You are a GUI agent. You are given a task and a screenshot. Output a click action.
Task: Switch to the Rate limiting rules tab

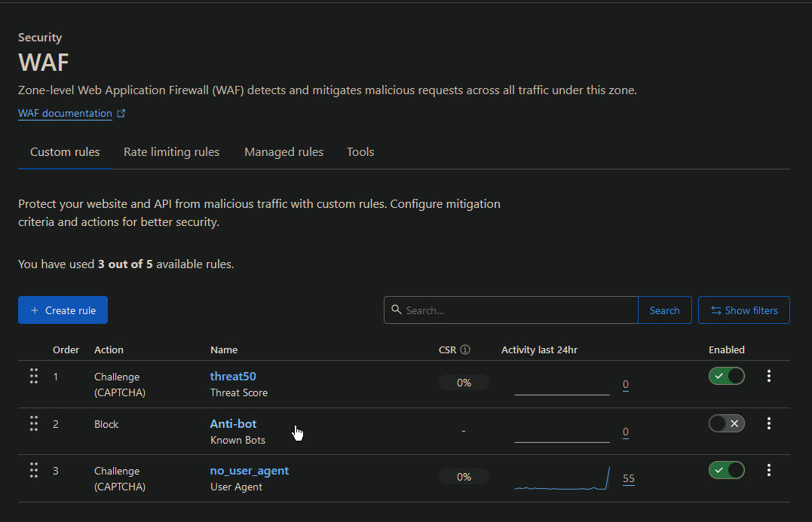pyautogui.click(x=171, y=151)
